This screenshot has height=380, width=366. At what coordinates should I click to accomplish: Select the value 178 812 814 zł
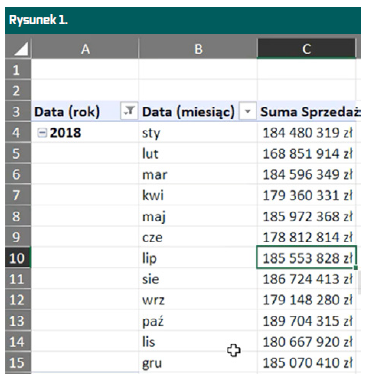307,237
